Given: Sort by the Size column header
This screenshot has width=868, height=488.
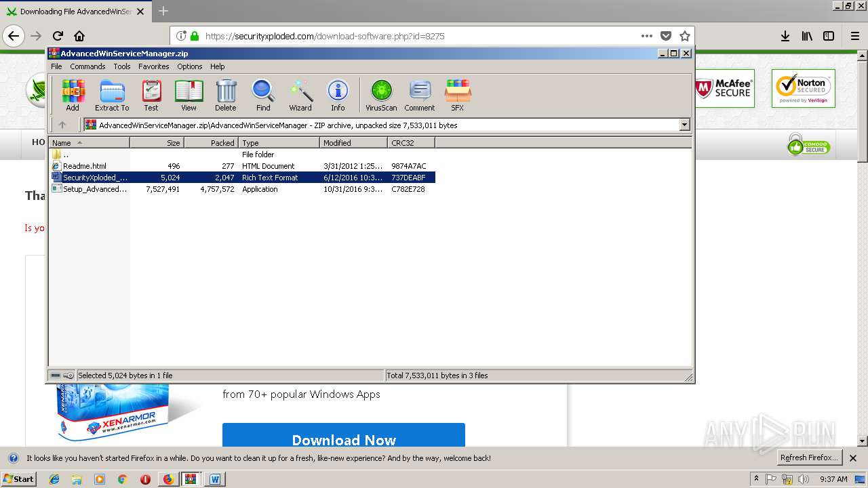Looking at the screenshot, I should pyautogui.click(x=157, y=143).
